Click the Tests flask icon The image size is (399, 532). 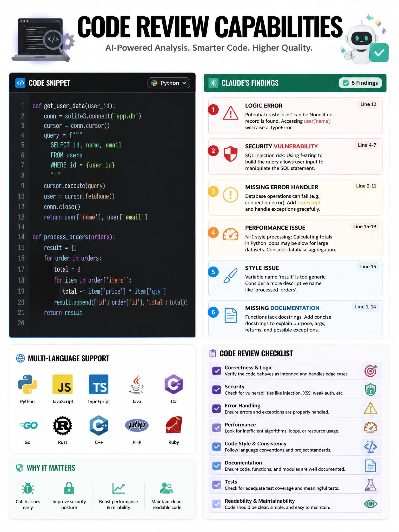pos(370,485)
